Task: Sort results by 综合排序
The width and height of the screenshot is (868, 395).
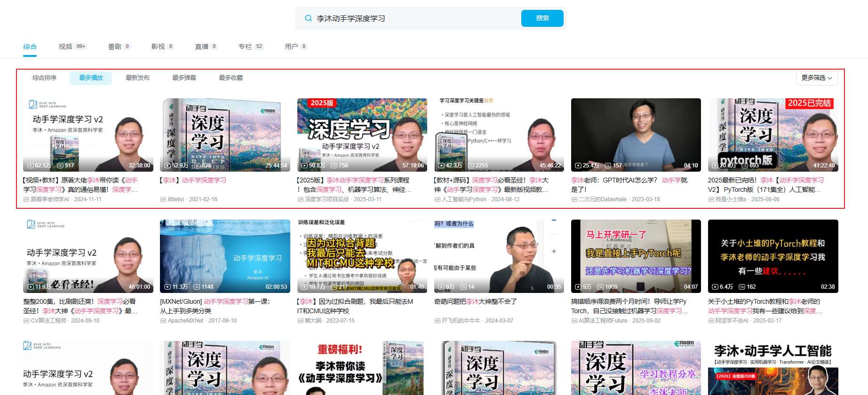Action: tap(44, 78)
